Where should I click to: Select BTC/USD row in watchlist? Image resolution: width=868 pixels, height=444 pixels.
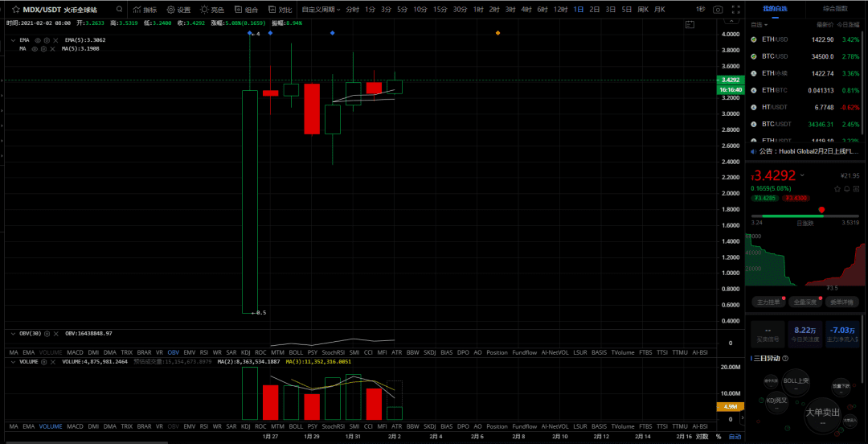coord(805,56)
